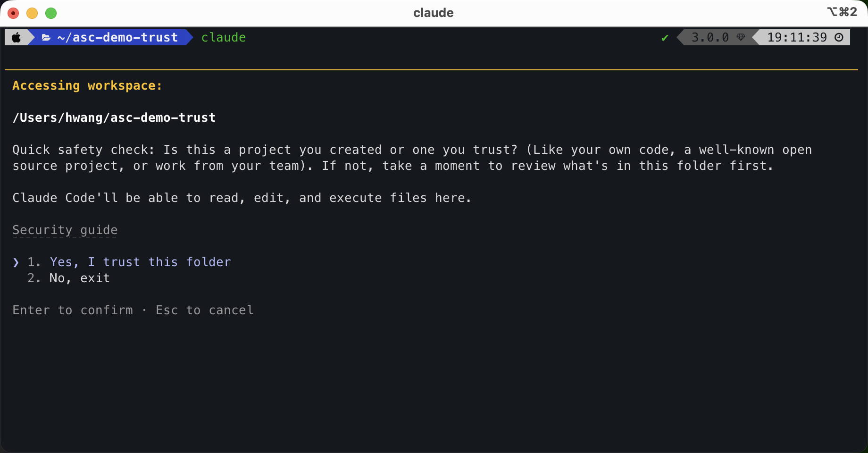The width and height of the screenshot is (868, 453).
Task: Click the 3.0.0 version segment
Action: pos(710,37)
